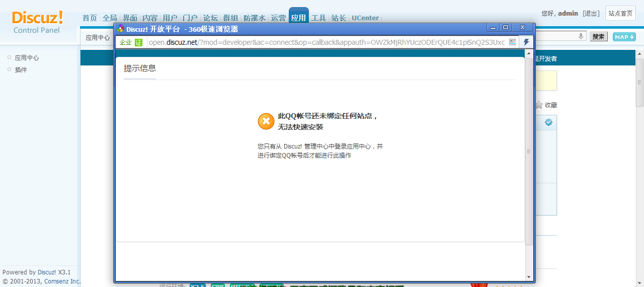Viewport: 644px width, 287px height.
Task: Click the orange error X icon
Action: click(x=266, y=121)
